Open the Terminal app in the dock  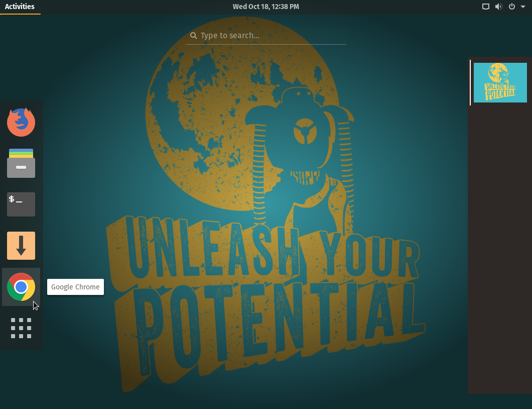pyautogui.click(x=21, y=204)
